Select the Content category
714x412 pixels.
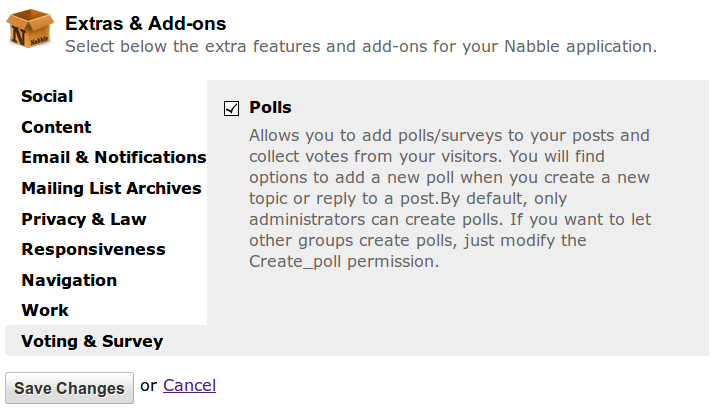pyautogui.click(x=56, y=127)
